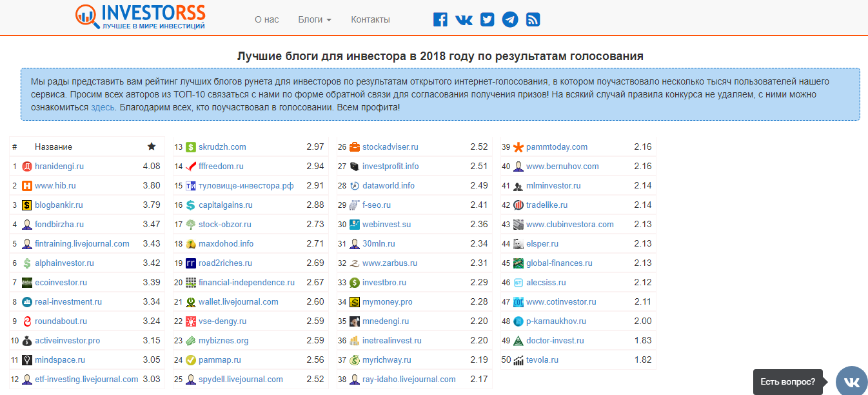Click the capitalgains.ru favicon
868x395 pixels.
[x=191, y=205]
